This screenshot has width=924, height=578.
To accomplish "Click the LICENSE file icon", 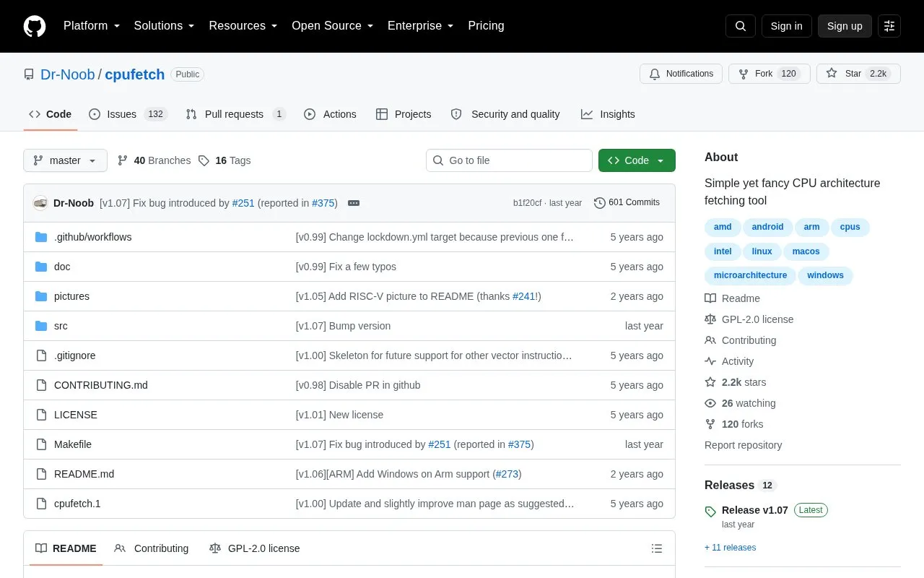I will [41, 415].
